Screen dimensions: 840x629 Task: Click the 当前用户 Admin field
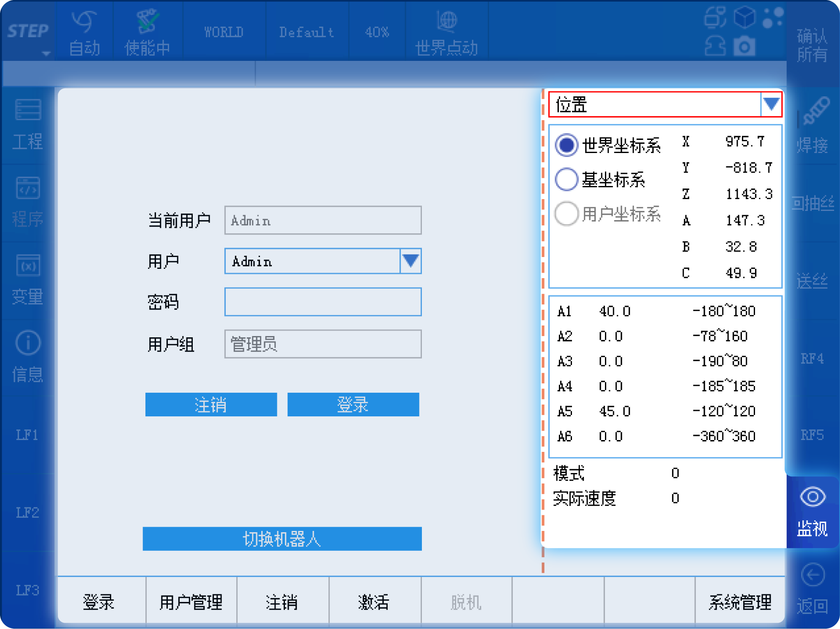click(x=323, y=220)
